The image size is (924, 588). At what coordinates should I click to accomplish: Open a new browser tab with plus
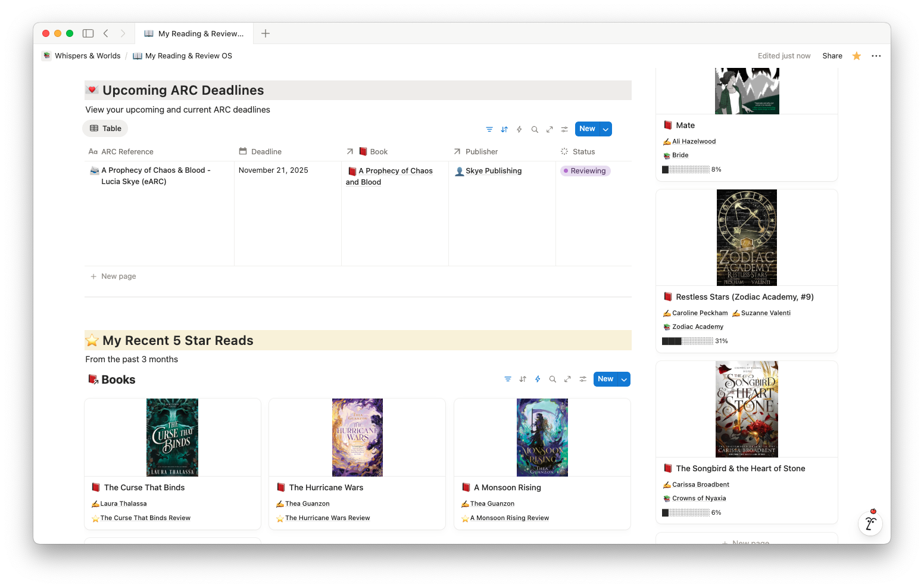[266, 33]
